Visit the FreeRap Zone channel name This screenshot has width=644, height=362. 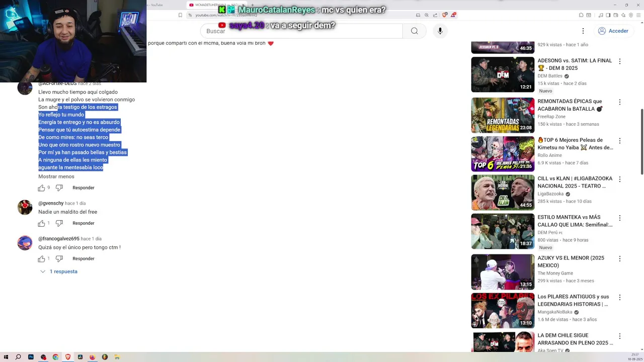[551, 117]
